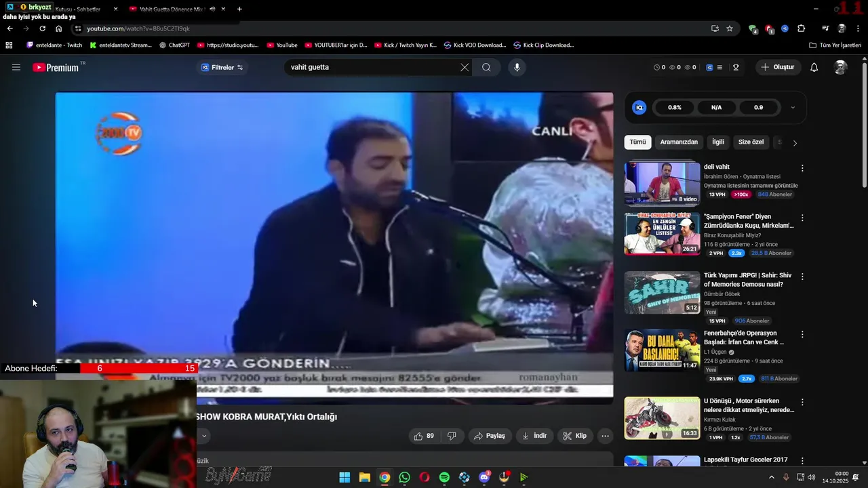The width and height of the screenshot is (868, 488).
Task: Open options for Fenerbahçe'de Operasyon video
Action: pos(802,335)
